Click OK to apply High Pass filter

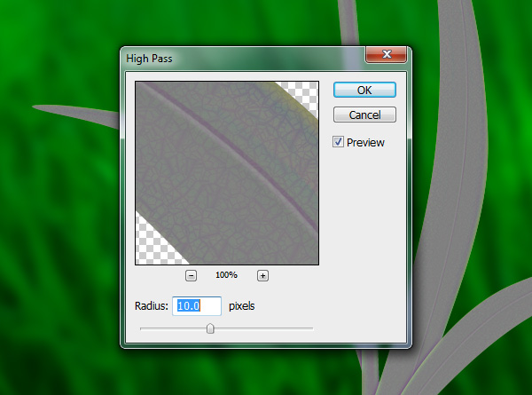click(x=364, y=90)
